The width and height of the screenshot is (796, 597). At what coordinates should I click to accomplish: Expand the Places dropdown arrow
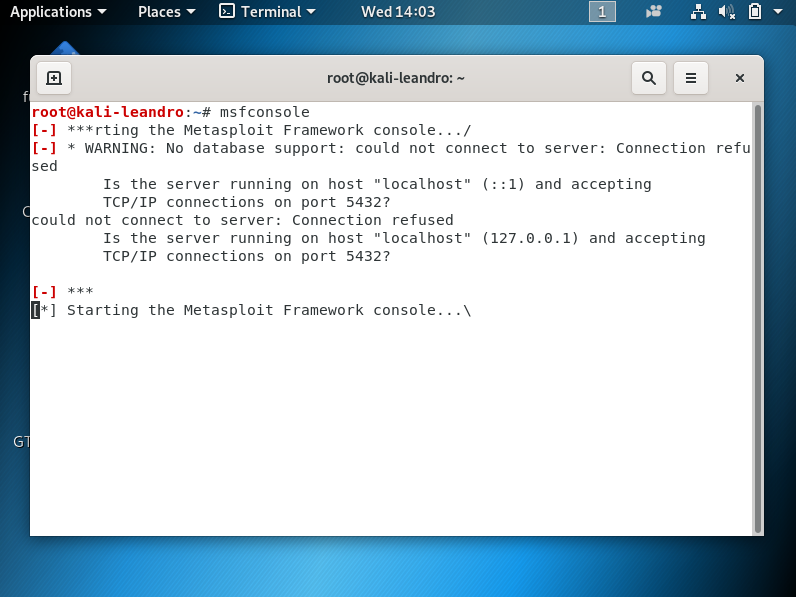click(x=191, y=11)
